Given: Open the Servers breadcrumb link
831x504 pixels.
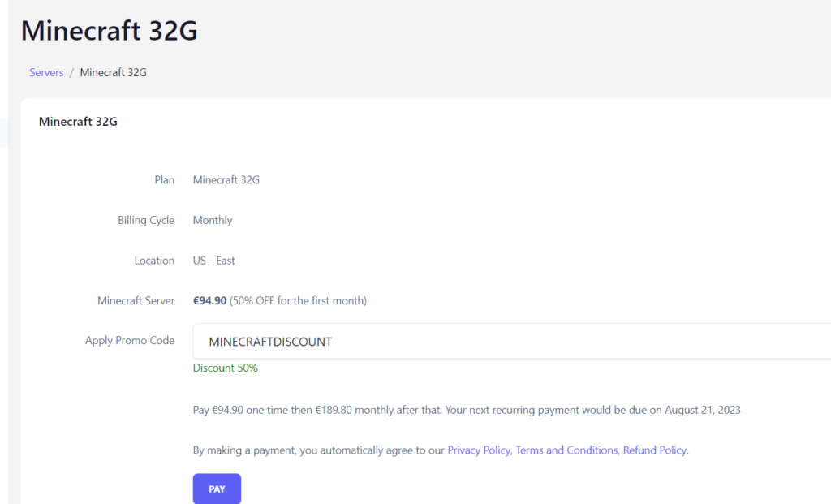Looking at the screenshot, I should pos(45,72).
